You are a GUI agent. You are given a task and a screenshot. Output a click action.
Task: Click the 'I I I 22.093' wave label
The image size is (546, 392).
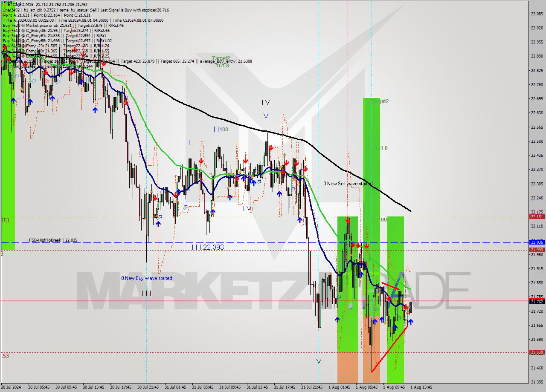point(208,247)
